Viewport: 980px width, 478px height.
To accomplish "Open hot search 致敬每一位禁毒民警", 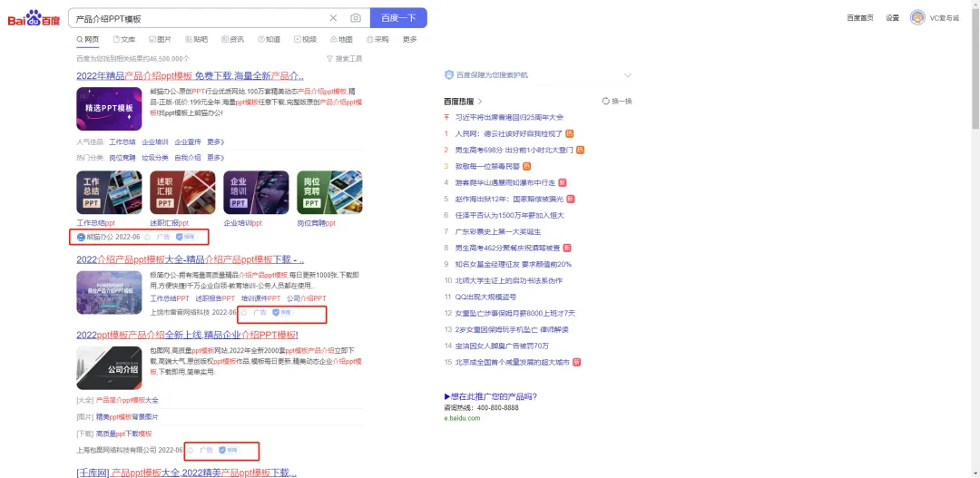I will click(x=487, y=166).
